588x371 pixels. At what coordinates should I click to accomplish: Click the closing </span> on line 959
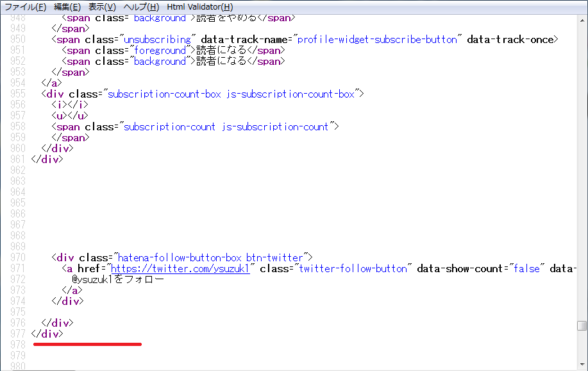71,137
